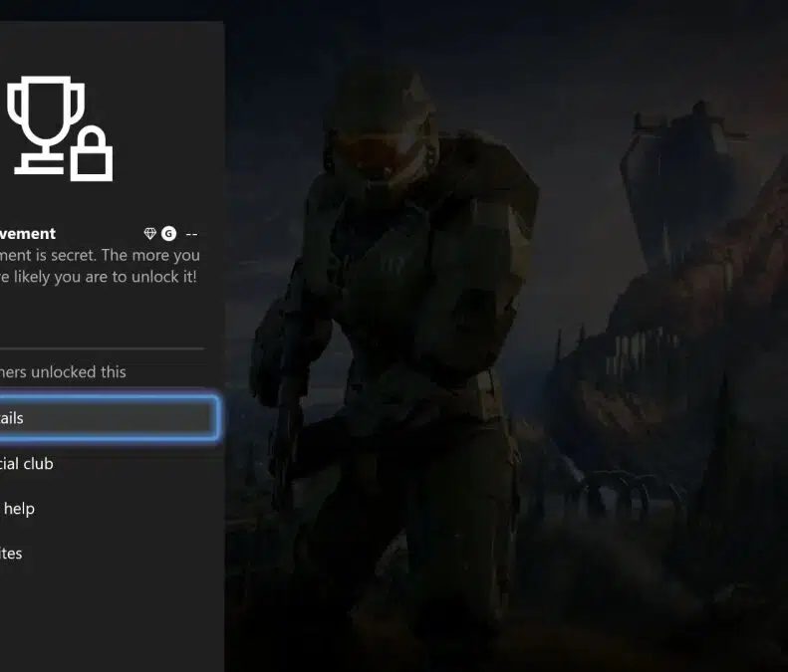Select the highlighted details menu item
Screen dimensions: 788x672
[108, 418]
